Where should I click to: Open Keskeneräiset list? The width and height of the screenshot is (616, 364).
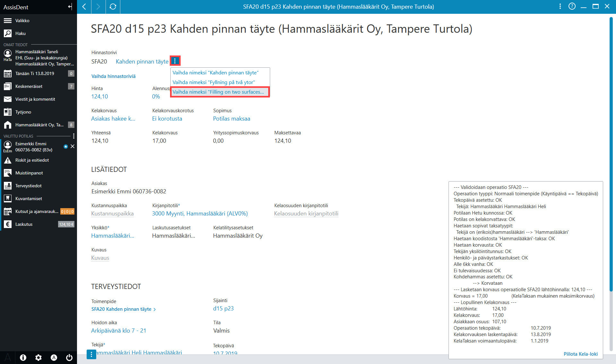click(38, 86)
